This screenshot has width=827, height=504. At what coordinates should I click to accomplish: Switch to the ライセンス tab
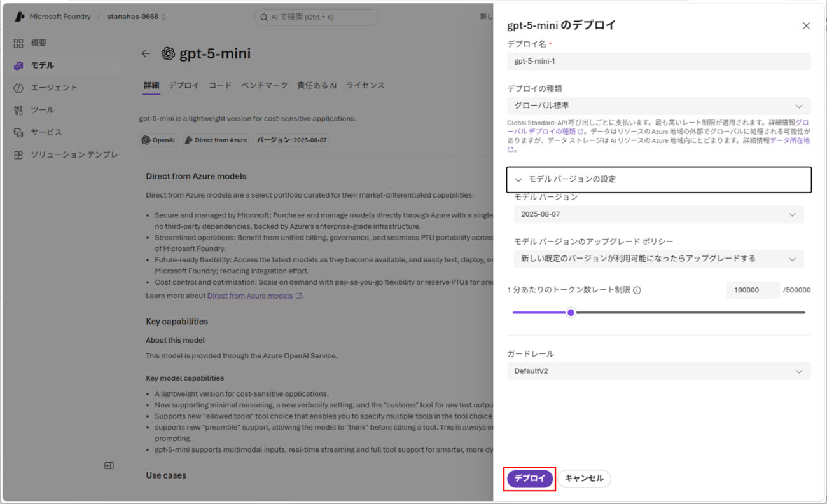(x=365, y=85)
